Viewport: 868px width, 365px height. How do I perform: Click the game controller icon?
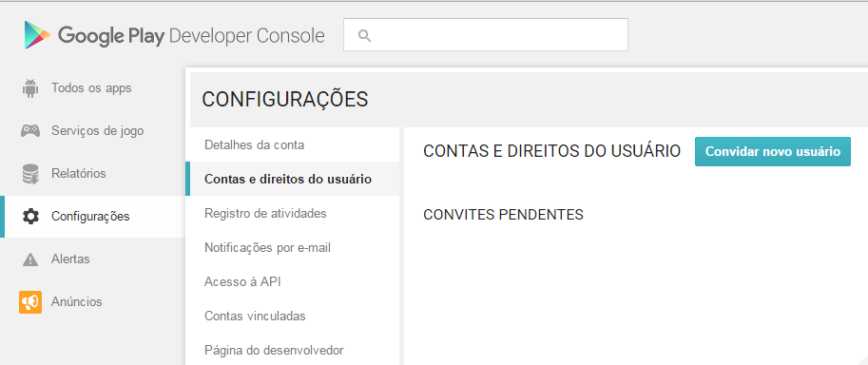29,131
